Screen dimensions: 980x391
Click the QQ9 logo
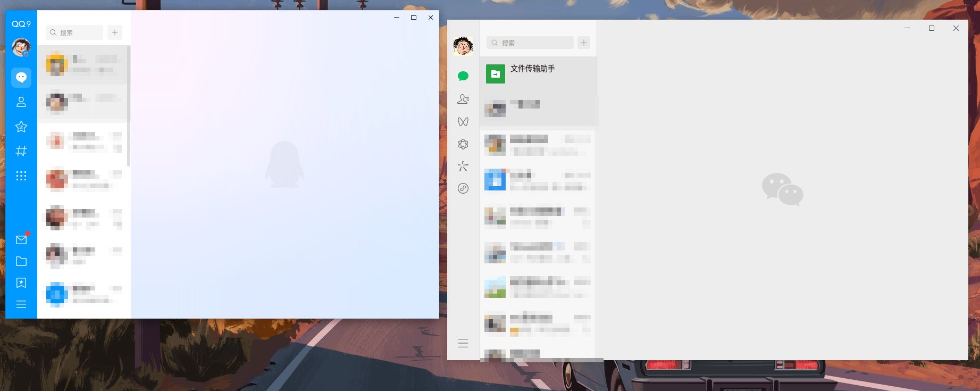(x=21, y=24)
